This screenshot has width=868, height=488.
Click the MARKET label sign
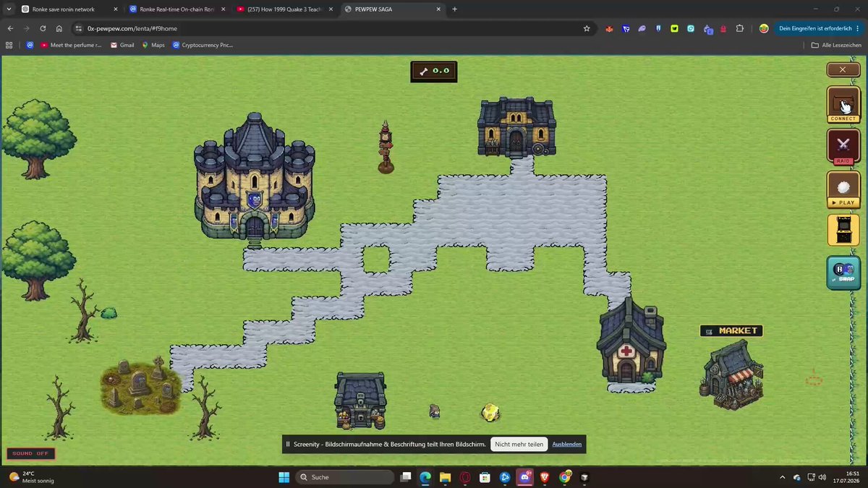731,330
